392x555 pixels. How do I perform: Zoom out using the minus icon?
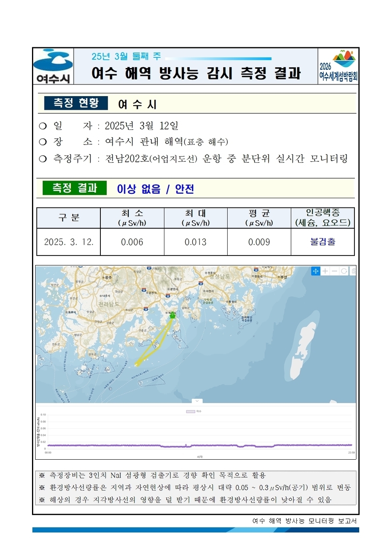[x=335, y=271]
